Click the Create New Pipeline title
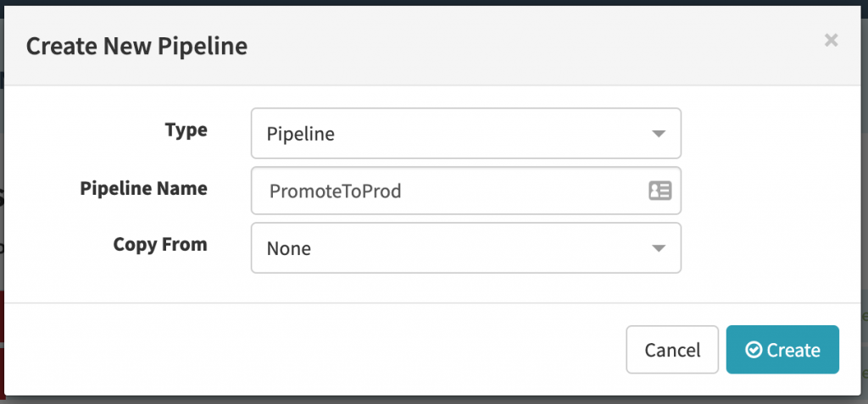 (x=136, y=46)
